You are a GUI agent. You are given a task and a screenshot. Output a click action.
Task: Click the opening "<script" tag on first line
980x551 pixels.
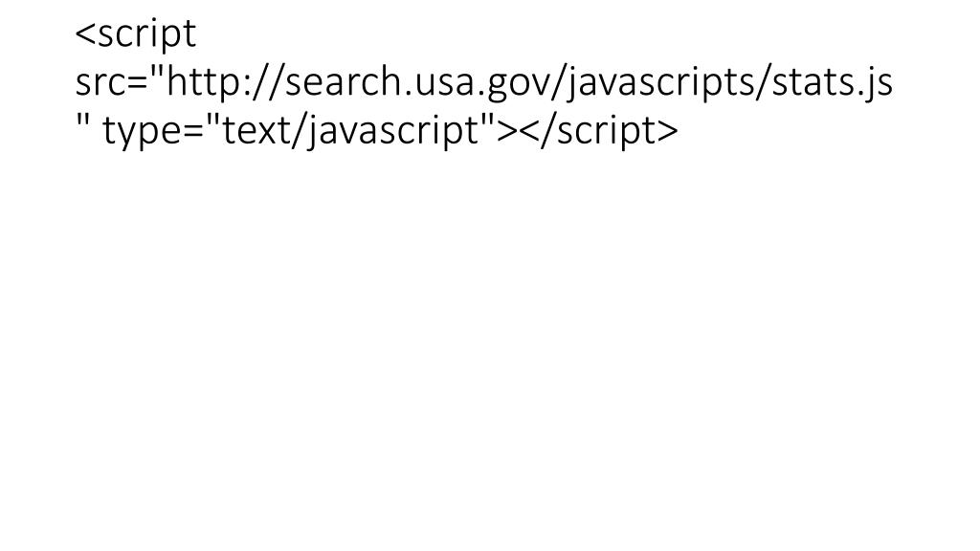pyautogui.click(x=136, y=35)
